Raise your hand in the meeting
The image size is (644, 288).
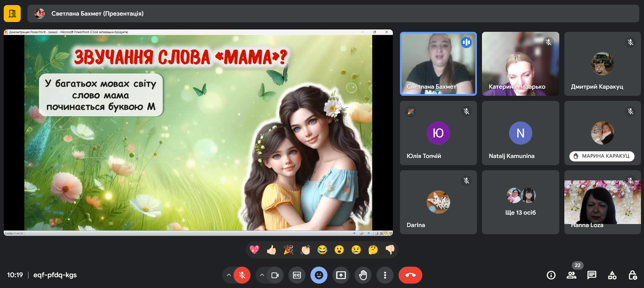tap(363, 275)
